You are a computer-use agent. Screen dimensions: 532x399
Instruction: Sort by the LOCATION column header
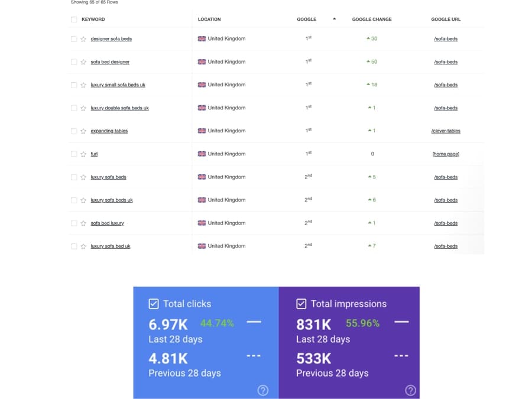click(x=209, y=20)
